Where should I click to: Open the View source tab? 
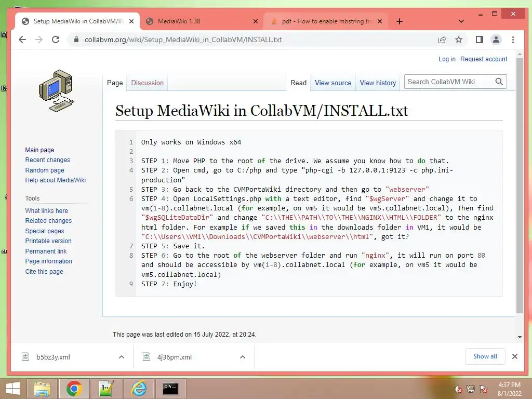[333, 83]
